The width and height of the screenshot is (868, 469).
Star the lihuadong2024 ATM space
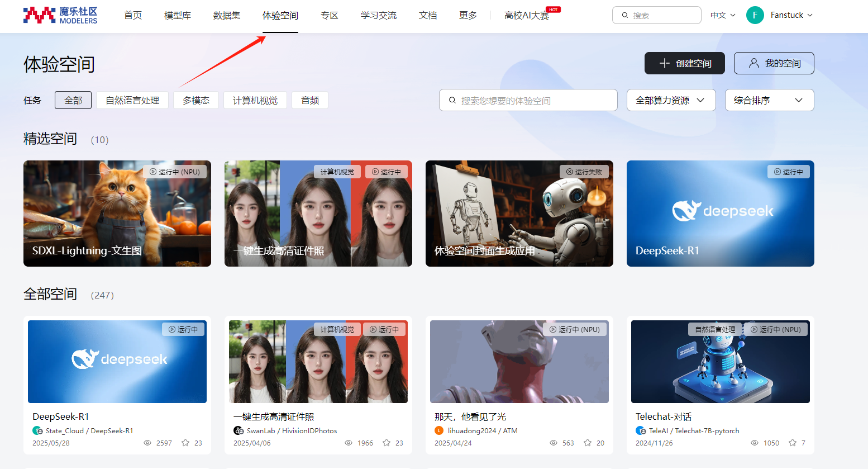(588, 443)
